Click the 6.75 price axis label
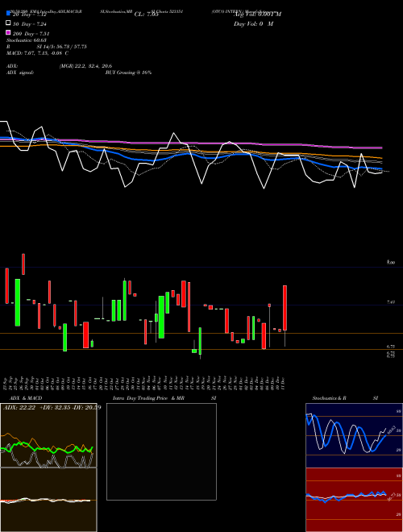403x532 pixels. pyautogui.click(x=391, y=347)
